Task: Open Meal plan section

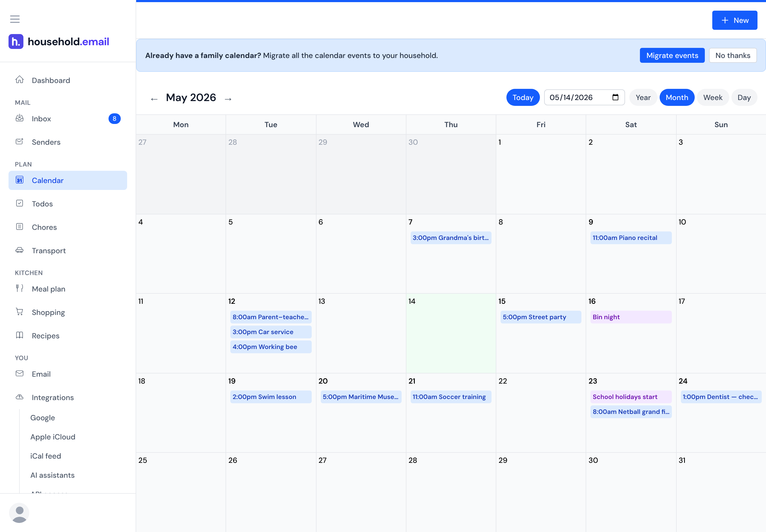Action: (68, 289)
